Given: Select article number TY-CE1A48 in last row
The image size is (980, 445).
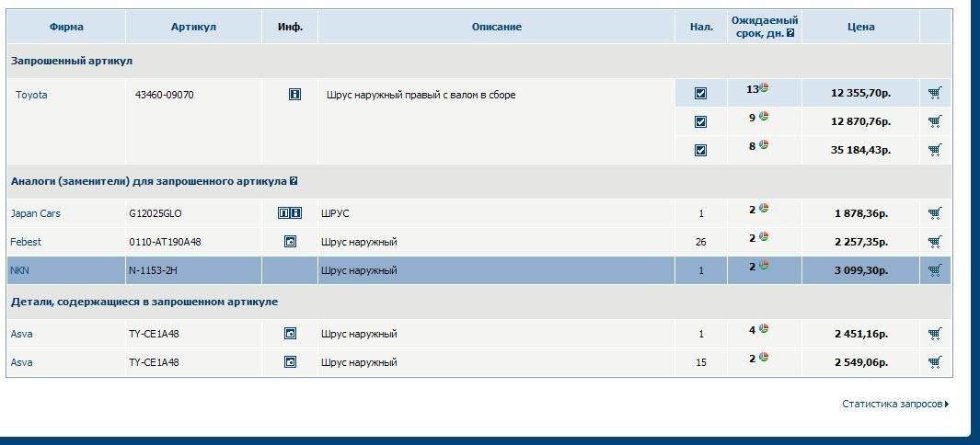Looking at the screenshot, I should point(154,362).
